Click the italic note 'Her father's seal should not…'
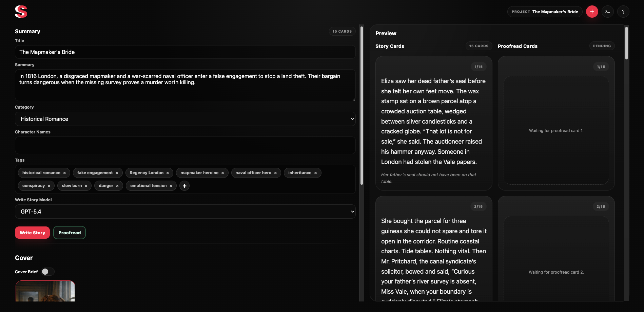 pyautogui.click(x=429, y=178)
